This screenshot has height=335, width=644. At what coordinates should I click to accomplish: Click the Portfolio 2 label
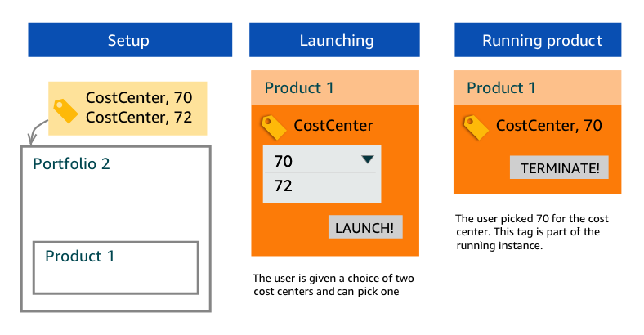[71, 163]
